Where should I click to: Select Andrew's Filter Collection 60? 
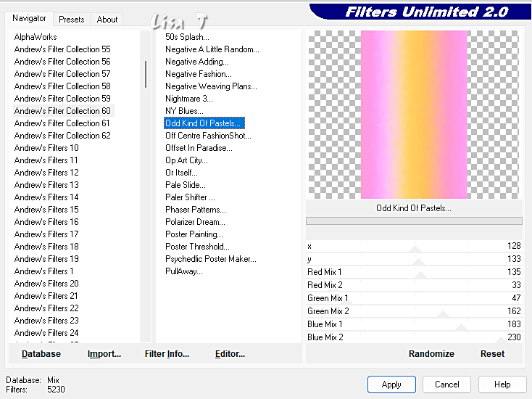click(x=62, y=111)
